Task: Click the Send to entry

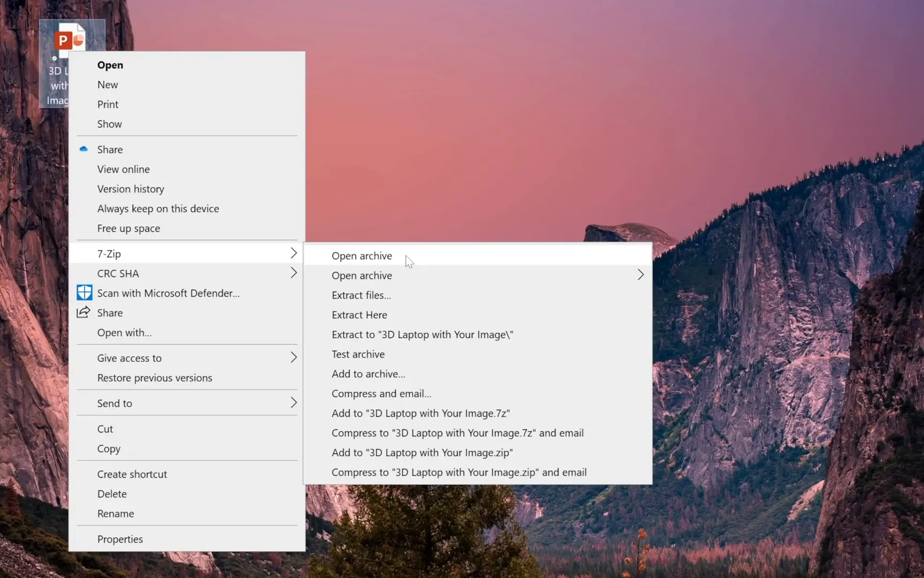Action: (x=187, y=404)
